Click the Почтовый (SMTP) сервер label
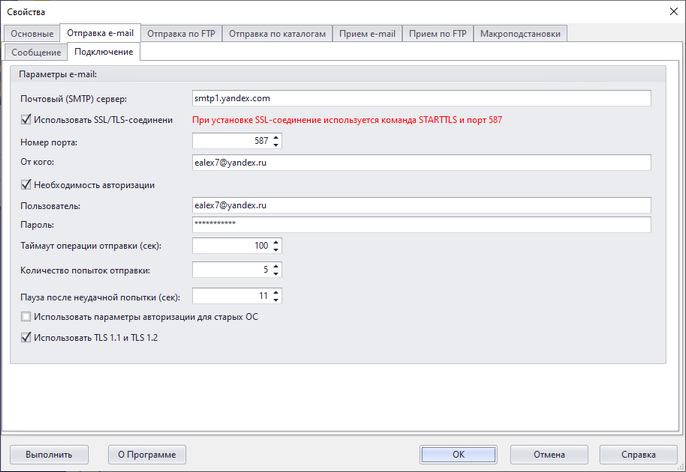Image resolution: width=686 pixels, height=472 pixels. coord(74,99)
